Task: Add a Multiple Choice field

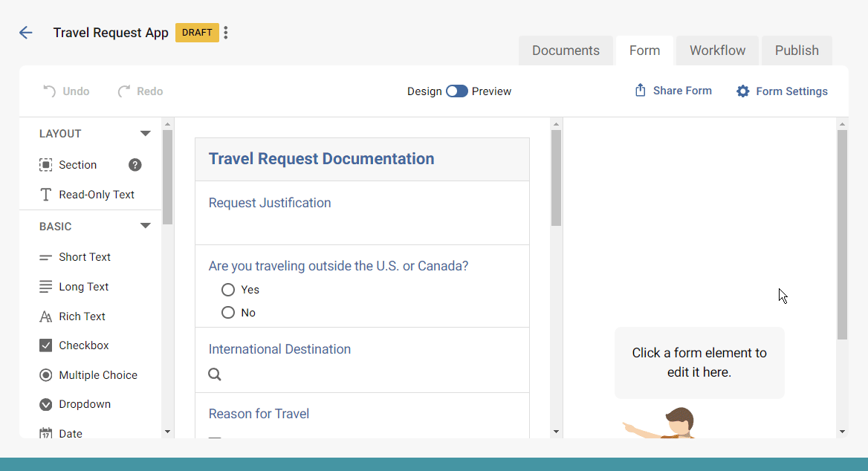Action: [97, 374]
